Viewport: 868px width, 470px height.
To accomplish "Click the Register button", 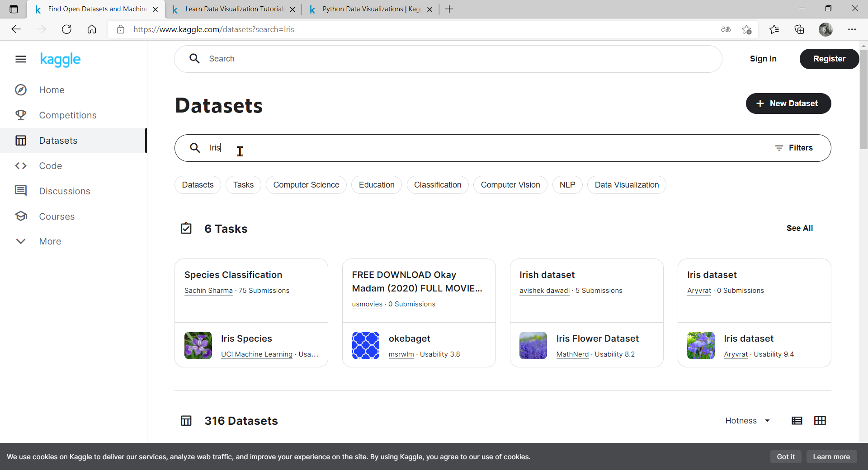I will [829, 59].
